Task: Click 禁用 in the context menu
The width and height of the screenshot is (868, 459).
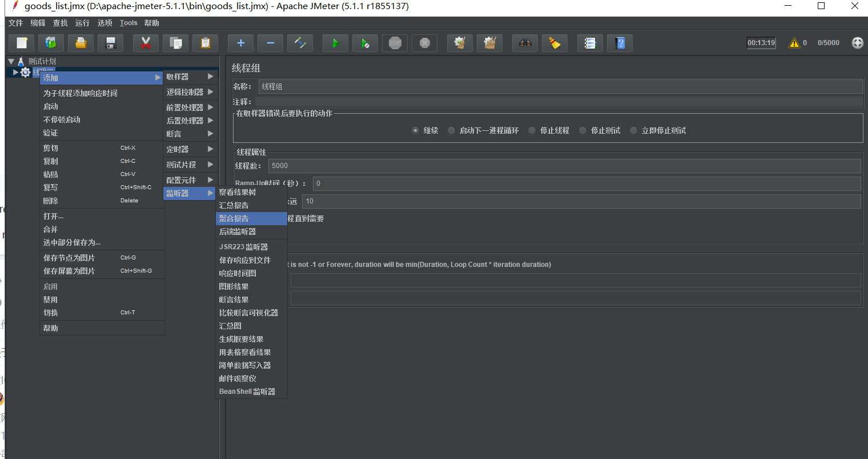Action: pyautogui.click(x=102, y=300)
